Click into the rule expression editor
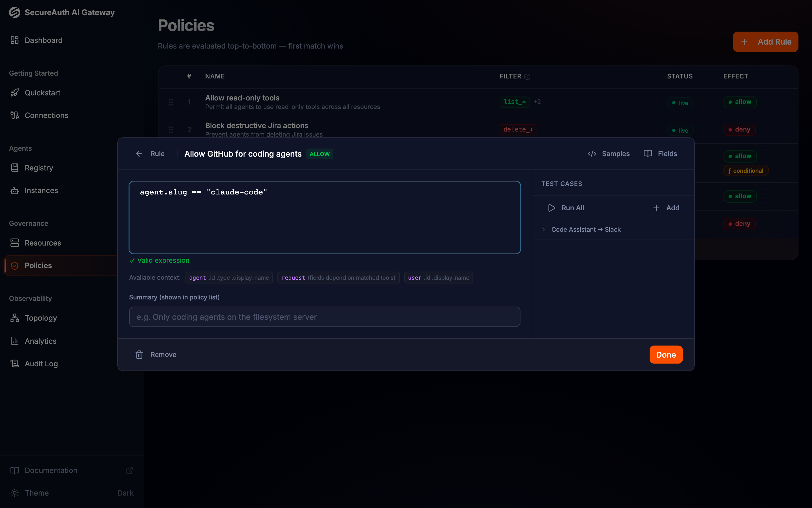The height and width of the screenshot is (508, 812). (x=325, y=217)
